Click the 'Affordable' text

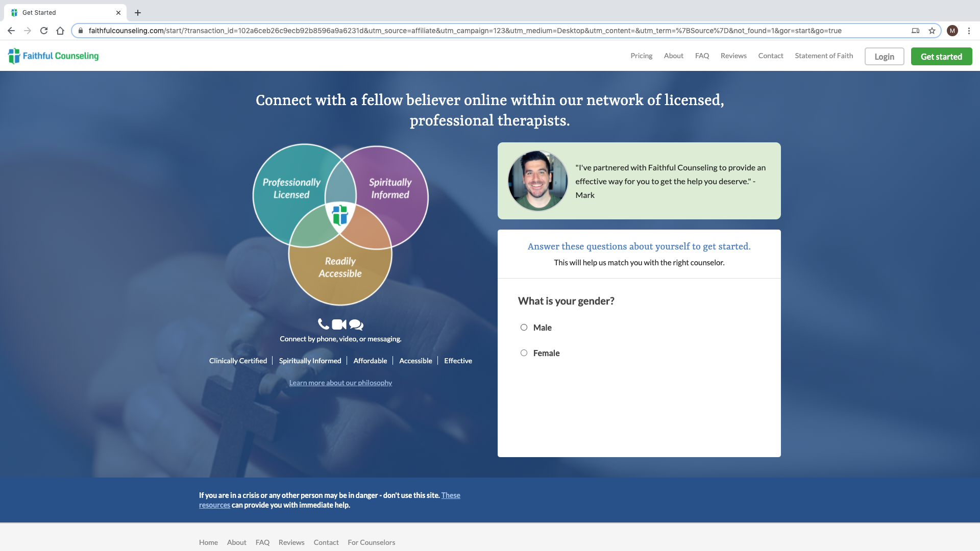(370, 361)
